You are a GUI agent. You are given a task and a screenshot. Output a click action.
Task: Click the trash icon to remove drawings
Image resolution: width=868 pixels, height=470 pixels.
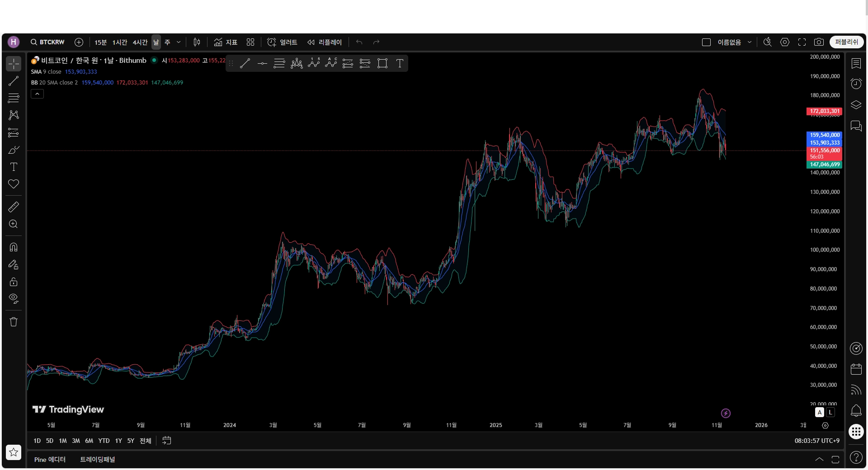[x=14, y=322]
